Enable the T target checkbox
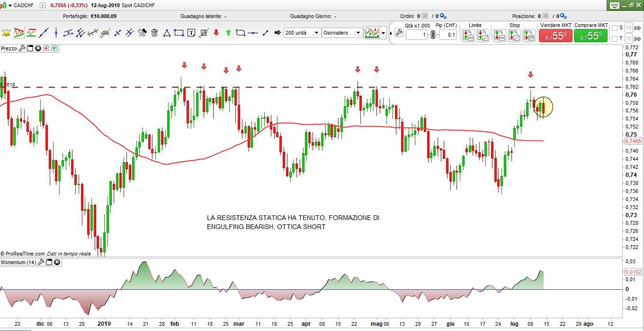 [x=615, y=39]
